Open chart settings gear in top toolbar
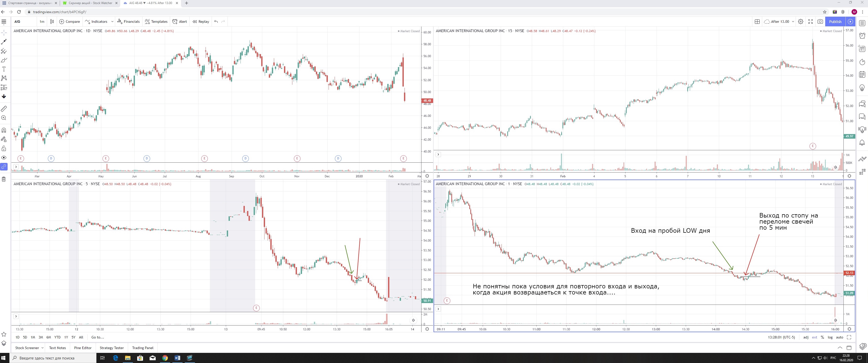 coord(801,22)
